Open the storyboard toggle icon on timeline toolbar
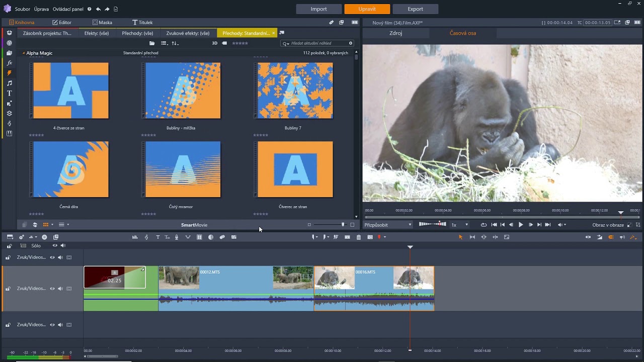This screenshot has height=362, width=644. pyautogui.click(x=10, y=237)
